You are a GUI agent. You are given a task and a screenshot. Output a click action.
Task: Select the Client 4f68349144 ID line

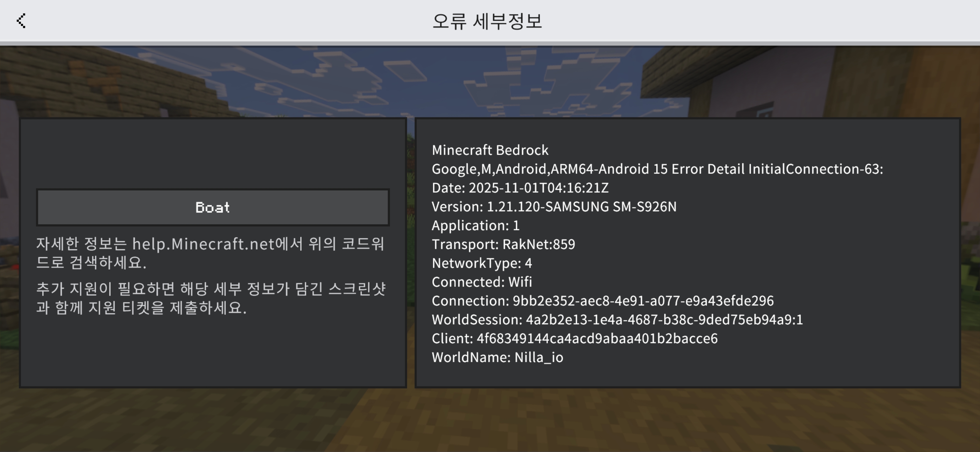click(574, 338)
